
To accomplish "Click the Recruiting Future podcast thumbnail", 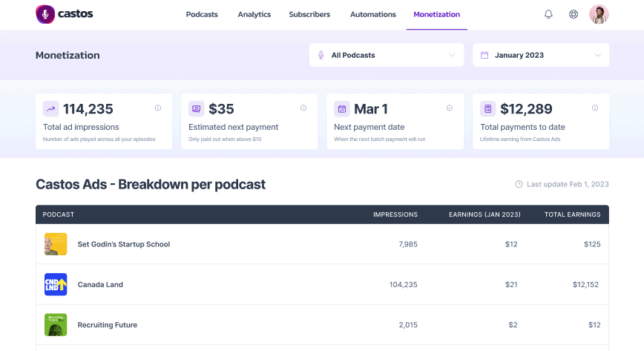I will (x=56, y=324).
